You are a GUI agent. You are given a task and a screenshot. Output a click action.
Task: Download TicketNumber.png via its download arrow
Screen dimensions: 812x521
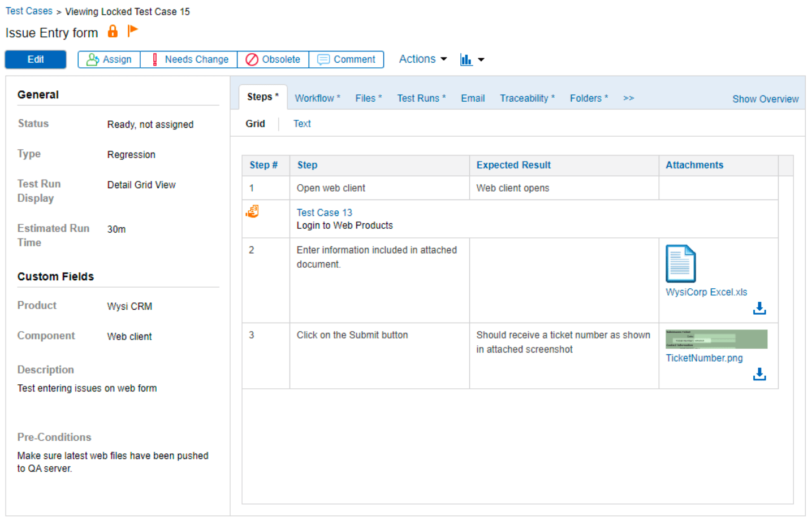pos(759,374)
